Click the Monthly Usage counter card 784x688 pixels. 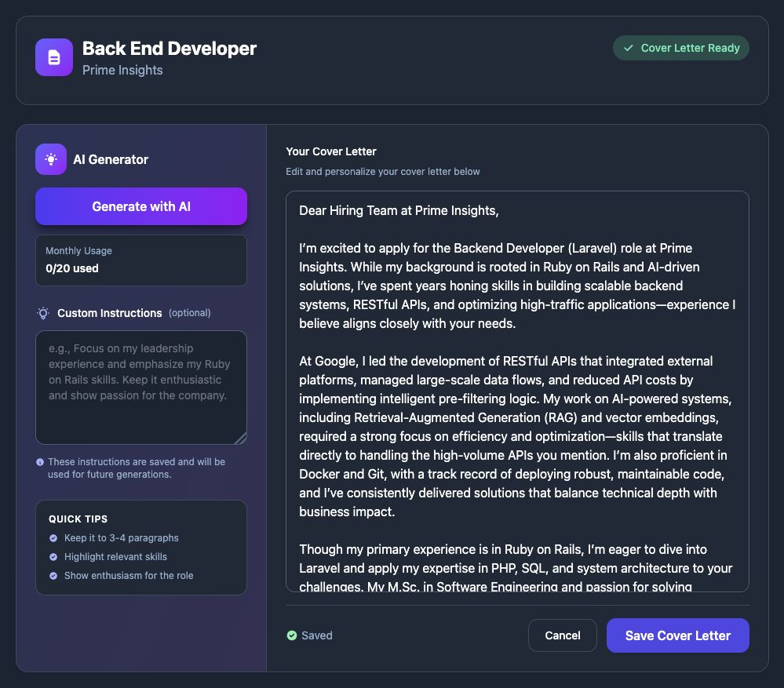[x=140, y=259]
